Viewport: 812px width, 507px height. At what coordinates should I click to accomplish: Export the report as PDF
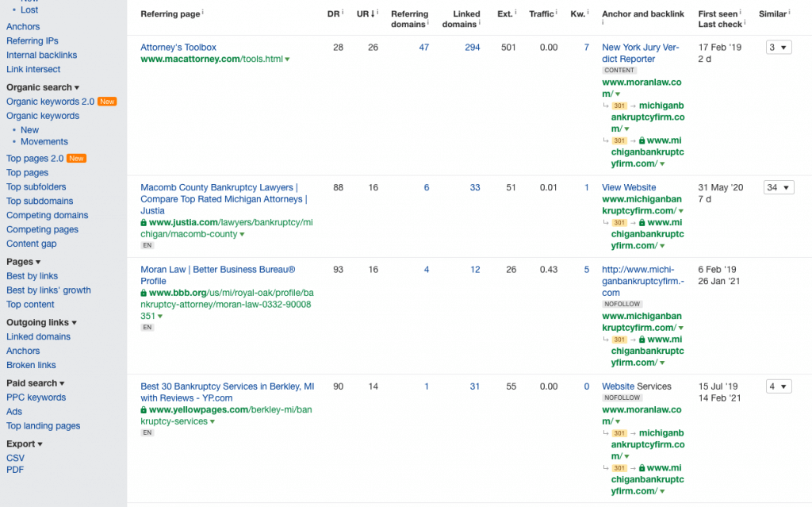coord(15,470)
